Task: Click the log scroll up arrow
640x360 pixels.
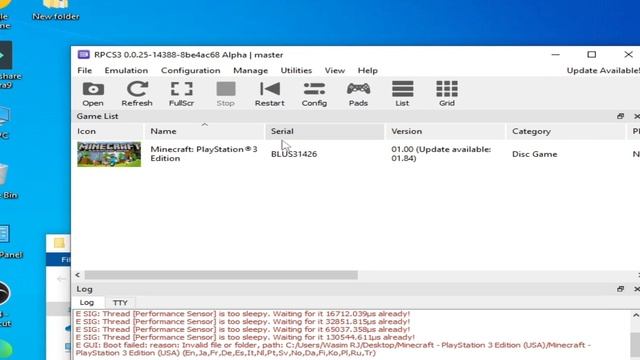Action: point(636,316)
